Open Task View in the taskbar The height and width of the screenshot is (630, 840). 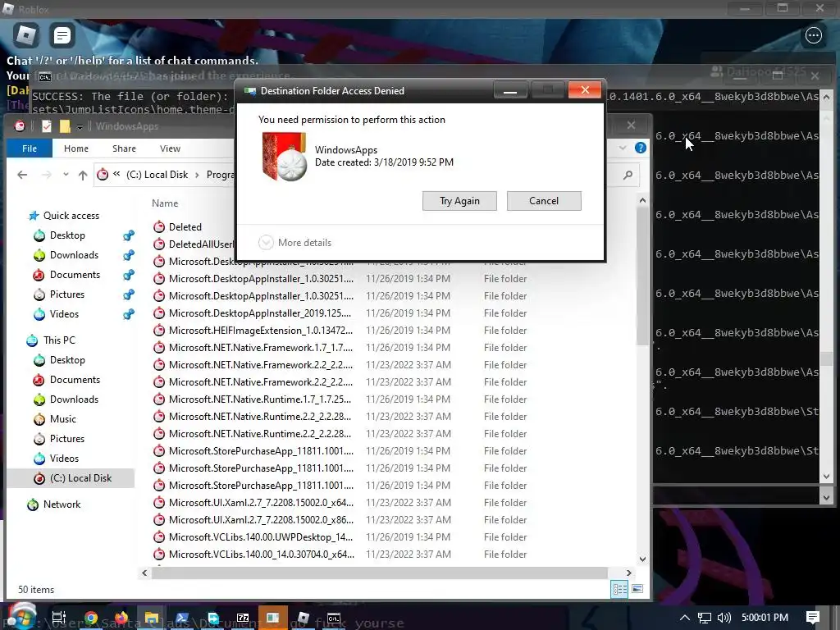pyautogui.click(x=59, y=618)
